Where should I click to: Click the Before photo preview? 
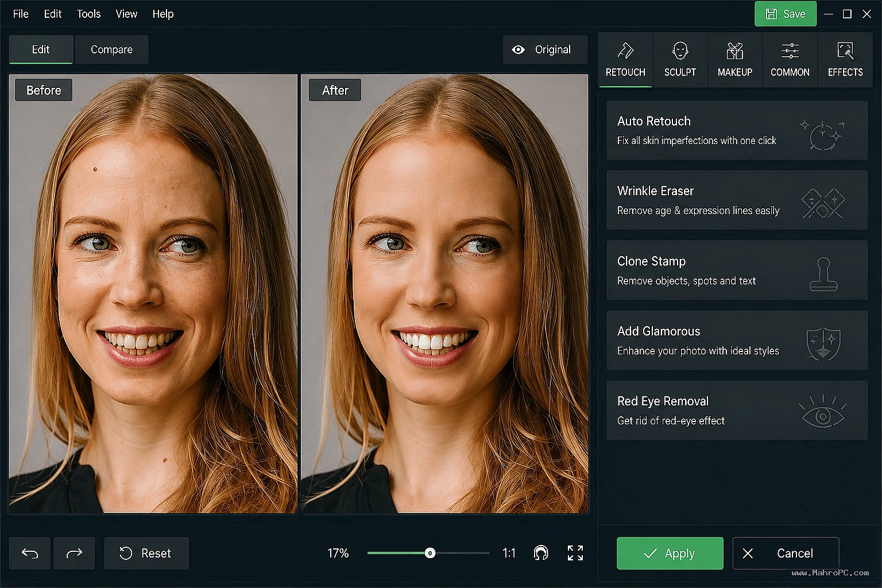153,293
